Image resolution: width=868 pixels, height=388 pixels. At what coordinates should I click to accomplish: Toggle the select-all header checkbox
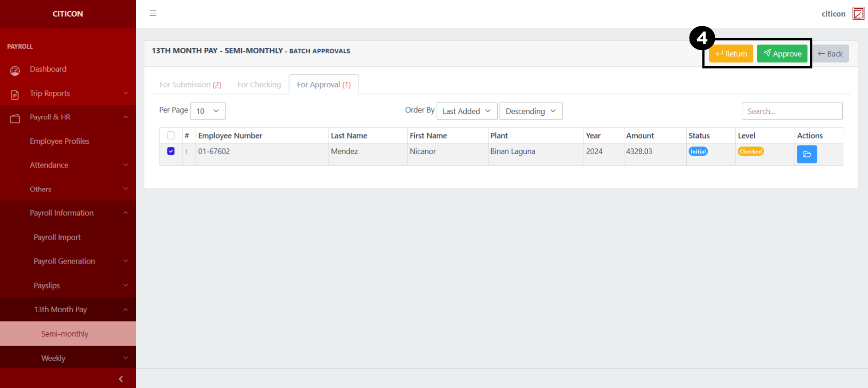pyautogui.click(x=171, y=135)
